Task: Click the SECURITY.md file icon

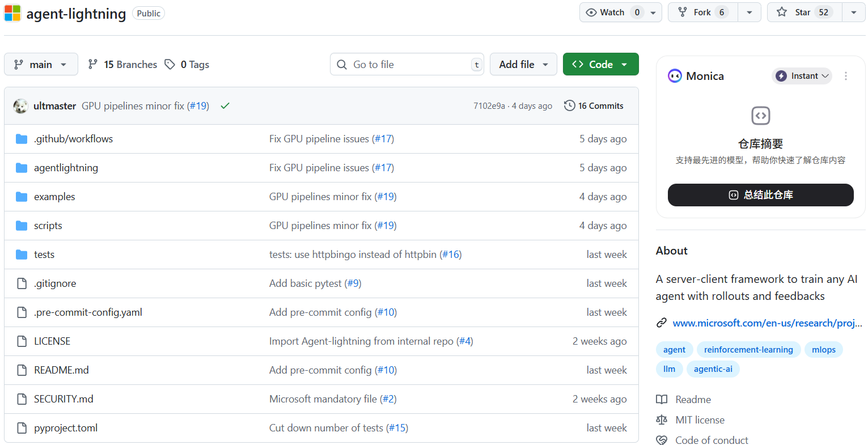Action: 22,399
